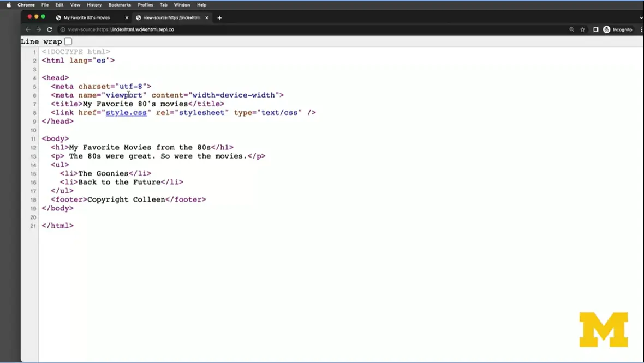Open a new tab with the plus icon
The width and height of the screenshot is (644, 363).
[x=219, y=17]
